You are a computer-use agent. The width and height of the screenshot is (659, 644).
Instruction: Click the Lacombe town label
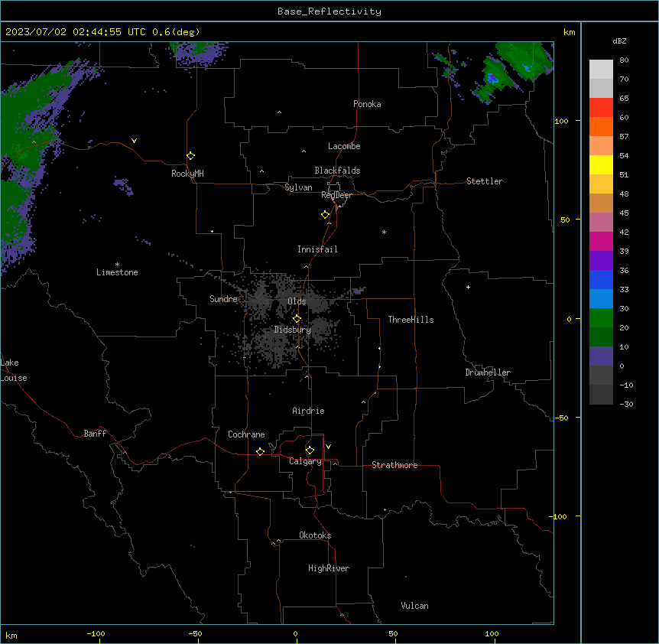[x=344, y=146]
